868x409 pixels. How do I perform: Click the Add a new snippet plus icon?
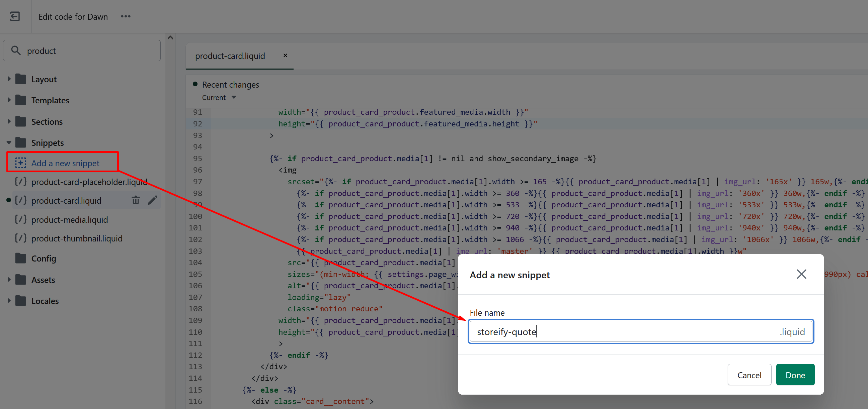click(20, 163)
